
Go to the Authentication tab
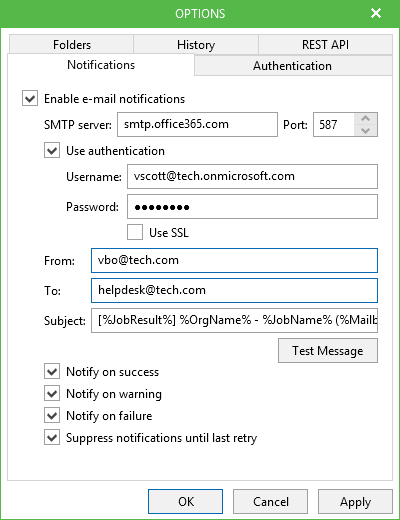point(293,66)
